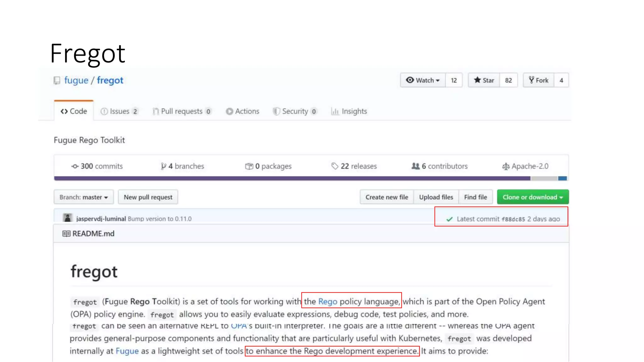
Task: Open the 22 releases tag link
Action: 354,166
